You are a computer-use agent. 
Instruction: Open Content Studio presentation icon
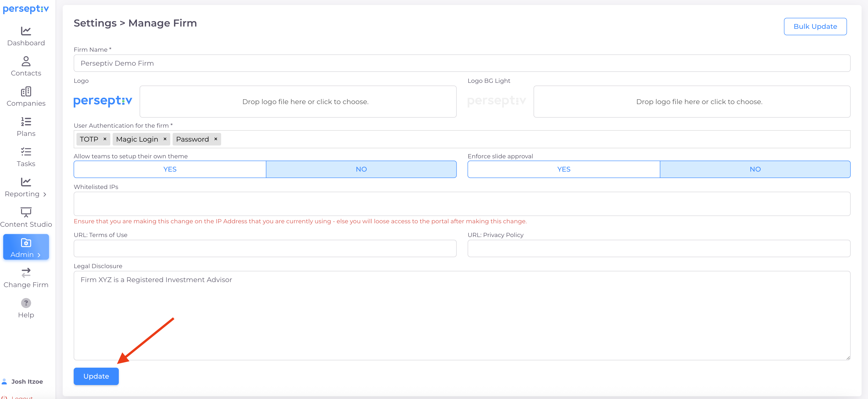pos(26,212)
